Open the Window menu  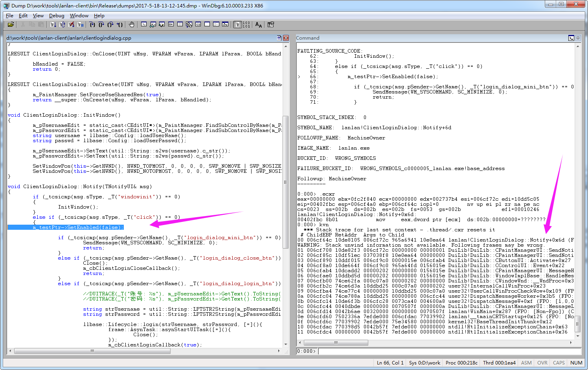pyautogui.click(x=79, y=16)
